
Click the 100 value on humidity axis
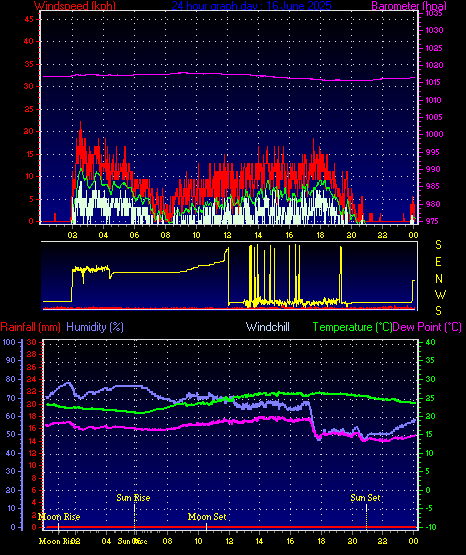(9, 342)
